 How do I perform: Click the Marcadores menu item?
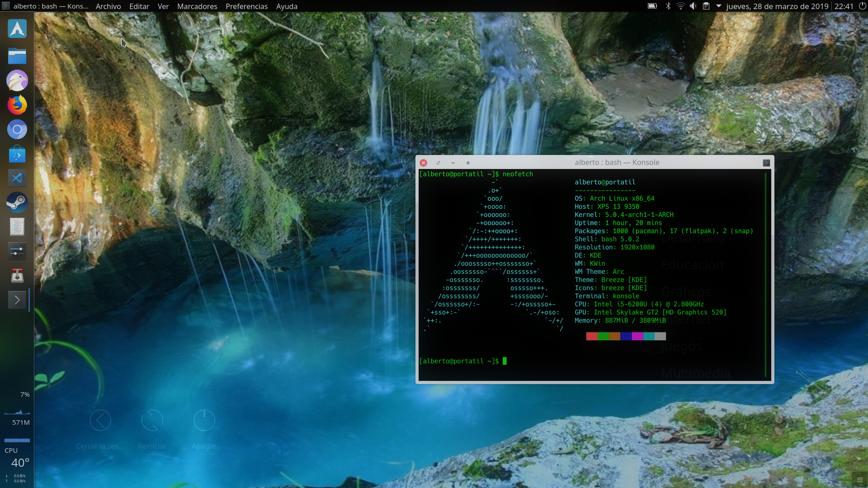tap(197, 6)
